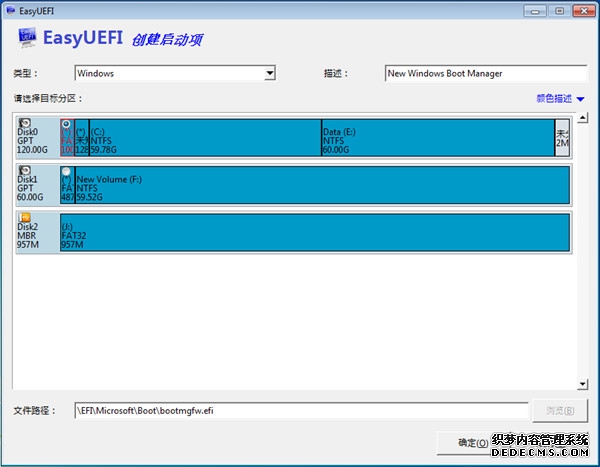600x467 pixels.
Task: Click the Disk0 hard drive icon
Action: [25, 124]
